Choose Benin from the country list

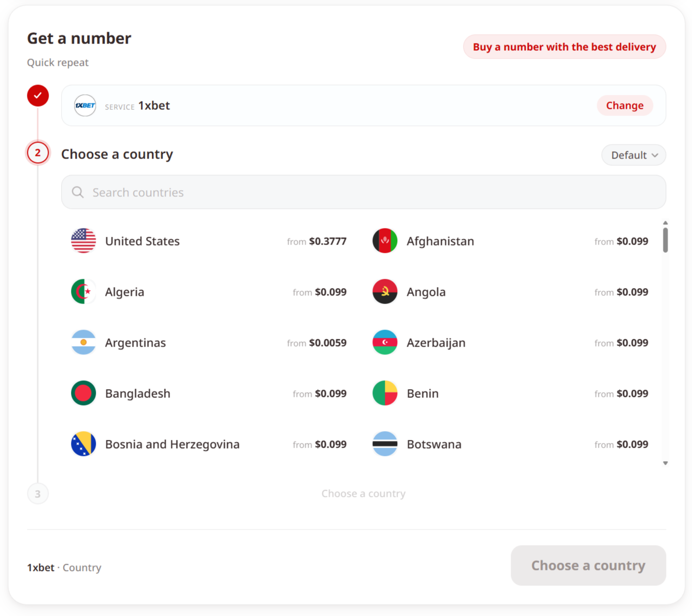tap(510, 393)
